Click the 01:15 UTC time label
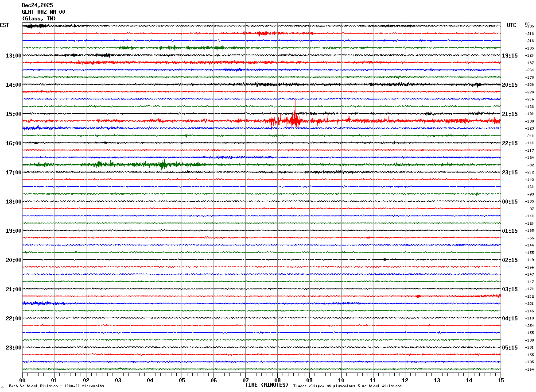 coord(510,231)
